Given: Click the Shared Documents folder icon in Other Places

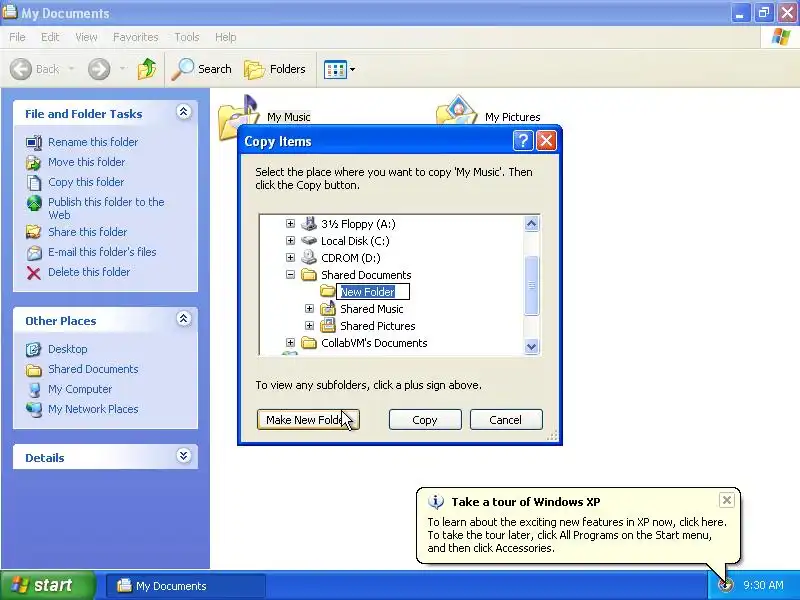Looking at the screenshot, I should point(34,370).
